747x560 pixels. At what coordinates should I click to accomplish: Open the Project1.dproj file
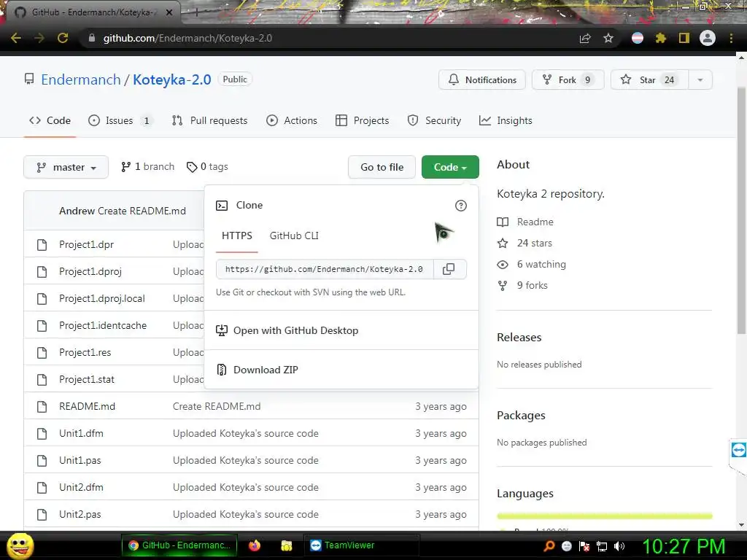pos(90,271)
